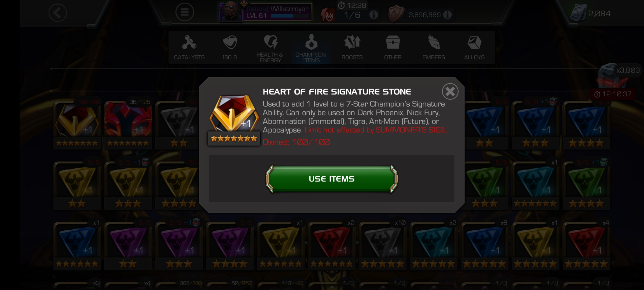The image size is (644, 290).
Task: Go back with the arrow icon
Action: [57, 13]
